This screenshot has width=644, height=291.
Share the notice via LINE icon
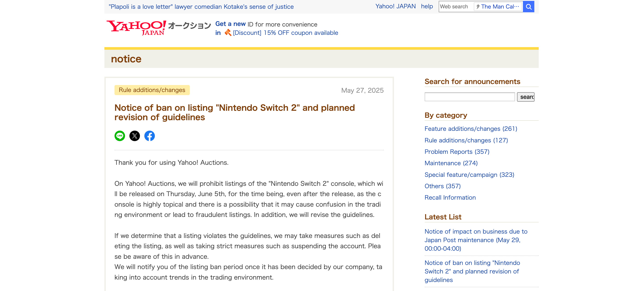[x=120, y=136]
